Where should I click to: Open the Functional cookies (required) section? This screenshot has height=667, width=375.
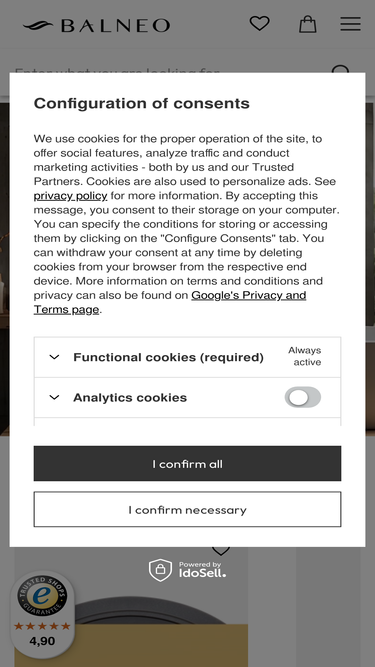click(168, 357)
